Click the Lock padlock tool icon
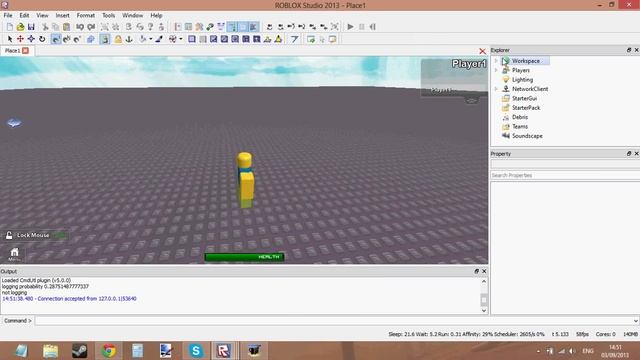 tap(118, 39)
